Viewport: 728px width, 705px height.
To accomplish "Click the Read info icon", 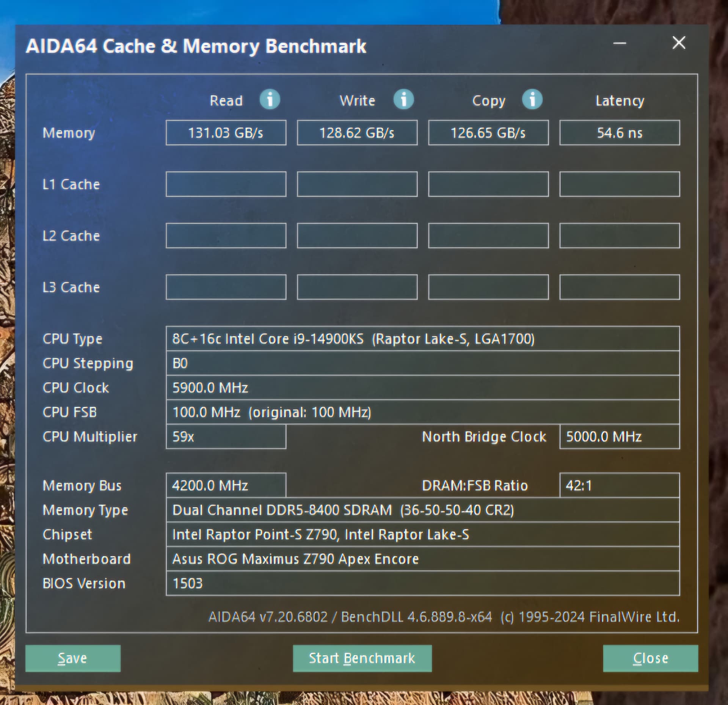I will [270, 100].
